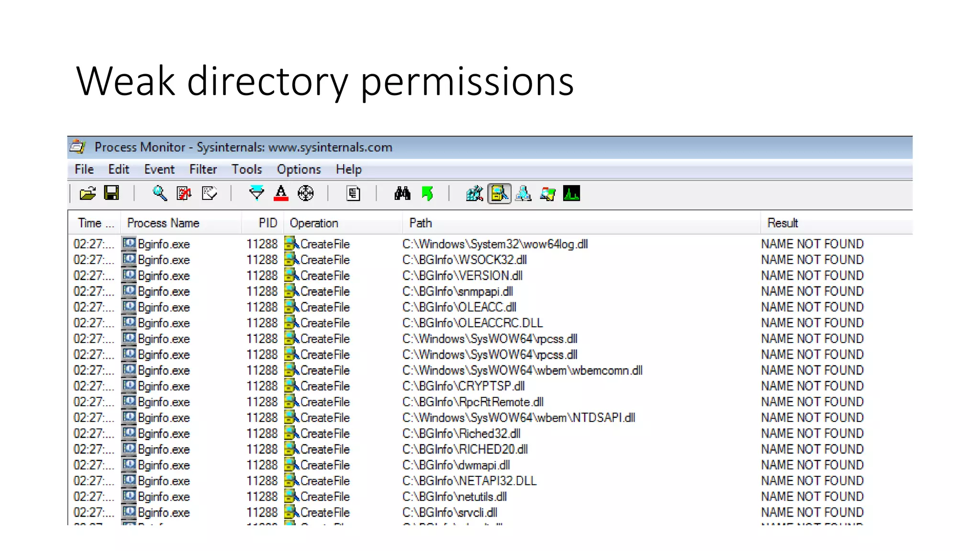Select path C:\BGInfo\NETAPI32.DLL

[469, 481]
